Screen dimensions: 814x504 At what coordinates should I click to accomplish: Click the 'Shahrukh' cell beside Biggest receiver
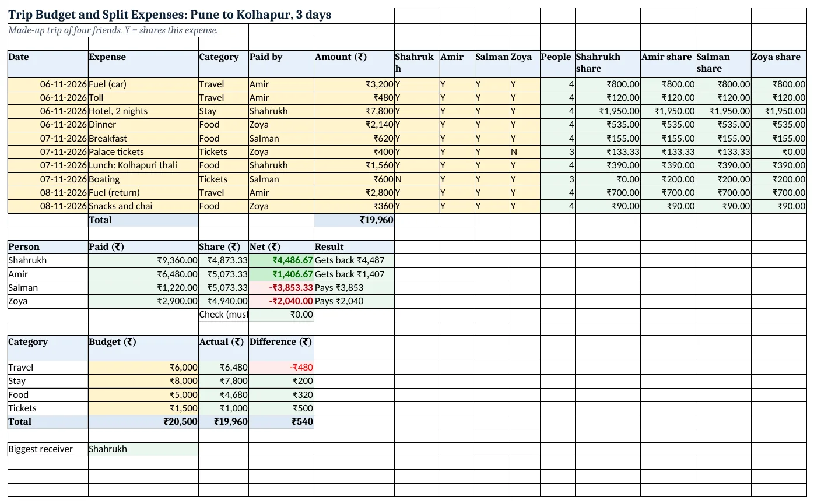(143, 449)
